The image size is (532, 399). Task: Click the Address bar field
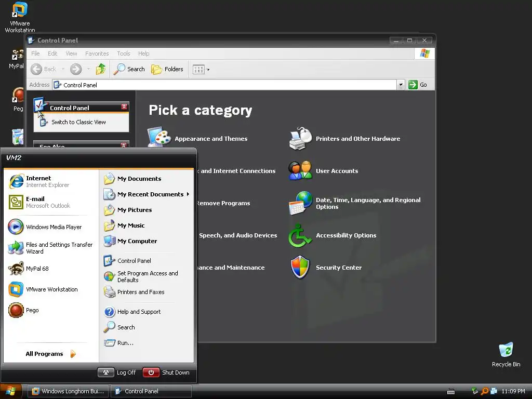tap(224, 85)
